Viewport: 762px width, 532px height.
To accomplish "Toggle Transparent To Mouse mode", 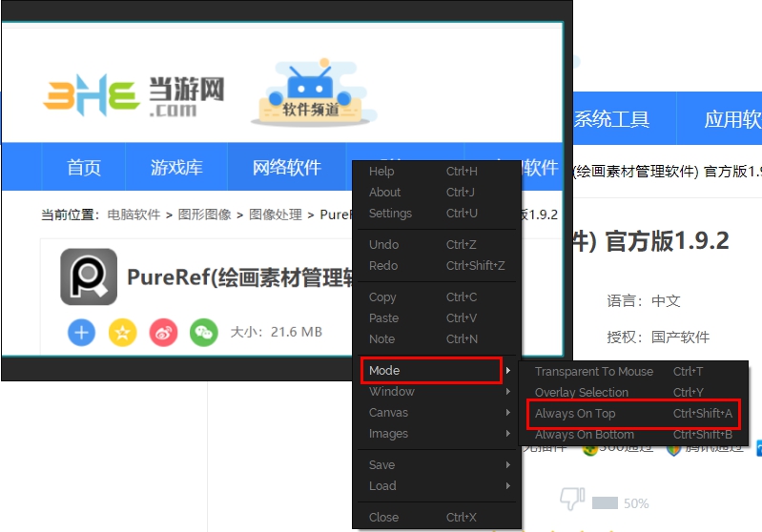I will tap(633, 371).
